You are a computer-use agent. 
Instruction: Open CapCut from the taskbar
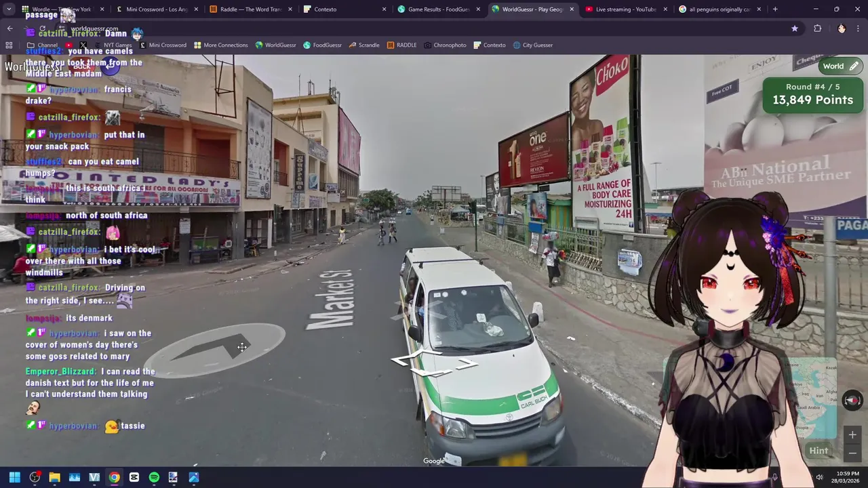(134, 477)
